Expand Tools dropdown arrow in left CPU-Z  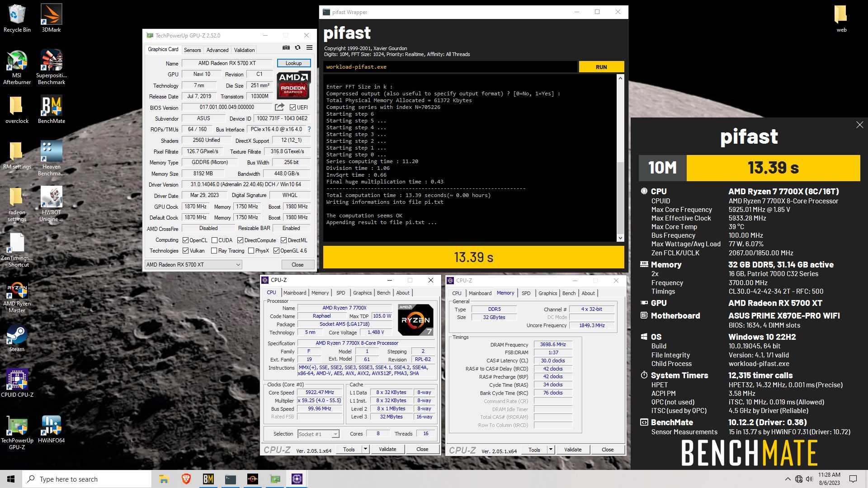[x=365, y=449]
